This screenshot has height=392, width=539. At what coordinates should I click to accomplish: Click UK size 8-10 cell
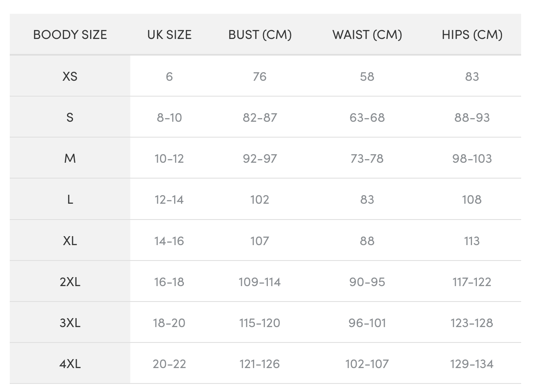pyautogui.click(x=169, y=118)
